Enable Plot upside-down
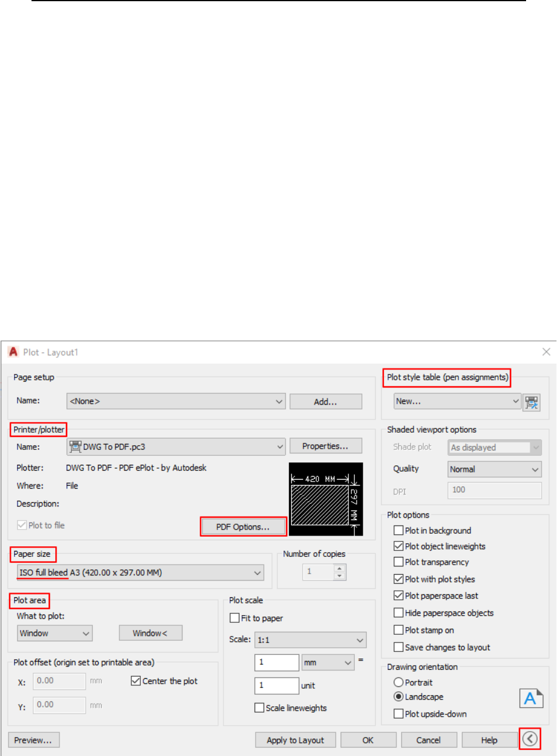557x756 pixels. click(430, 714)
